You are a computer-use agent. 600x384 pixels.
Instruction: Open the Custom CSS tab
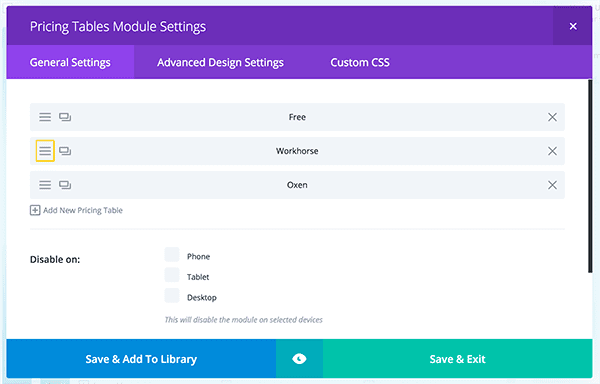coord(360,62)
